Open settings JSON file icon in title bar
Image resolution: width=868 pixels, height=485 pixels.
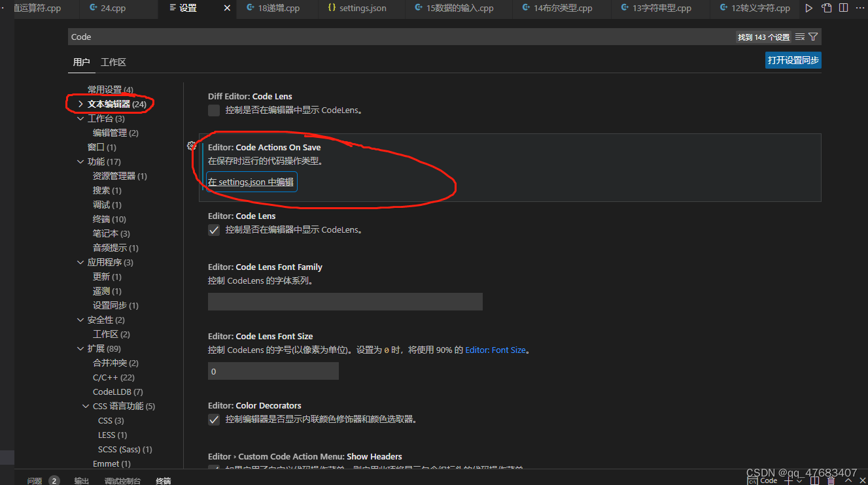[827, 8]
